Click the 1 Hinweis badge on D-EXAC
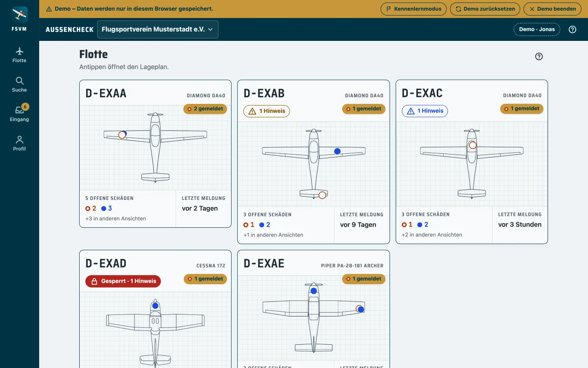Screen dimensions: 588x368 pos(425,111)
